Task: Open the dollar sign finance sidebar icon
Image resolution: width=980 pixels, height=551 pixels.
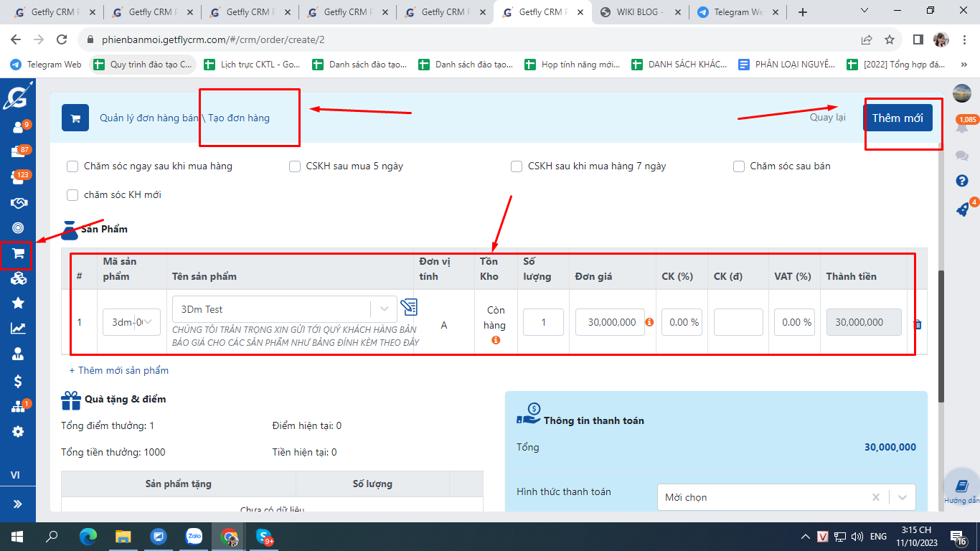Action: point(18,381)
